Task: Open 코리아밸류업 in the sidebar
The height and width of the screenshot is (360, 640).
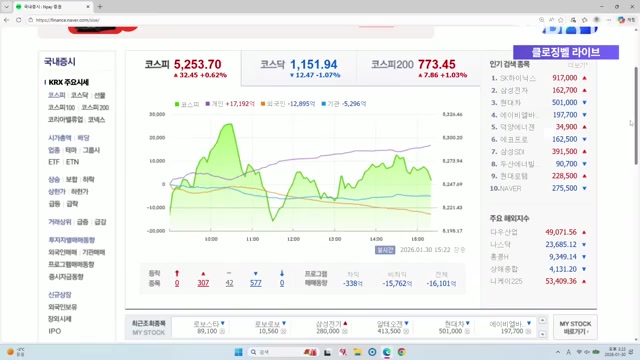Action: [65, 120]
